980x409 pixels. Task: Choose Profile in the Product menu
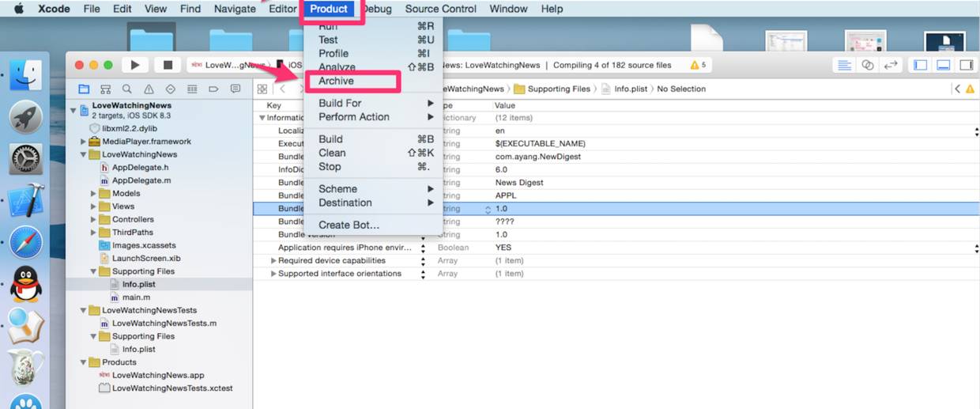pos(334,53)
